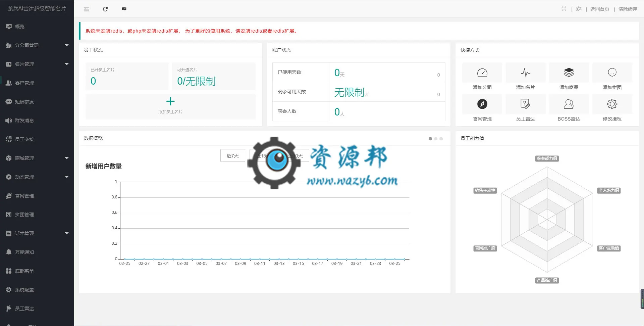The height and width of the screenshot is (326, 644).
Task: Click the 获客能力值 radar label
Action: pyautogui.click(x=547, y=158)
